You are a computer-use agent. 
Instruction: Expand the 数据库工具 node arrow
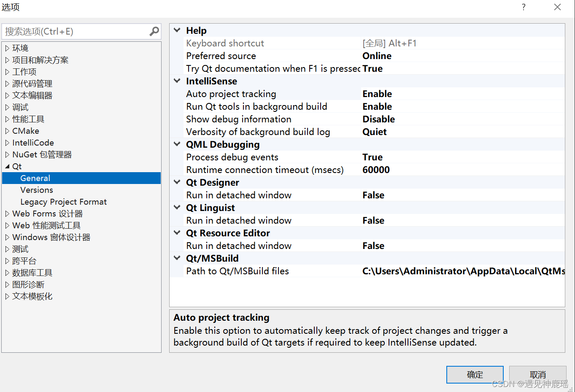click(7, 273)
